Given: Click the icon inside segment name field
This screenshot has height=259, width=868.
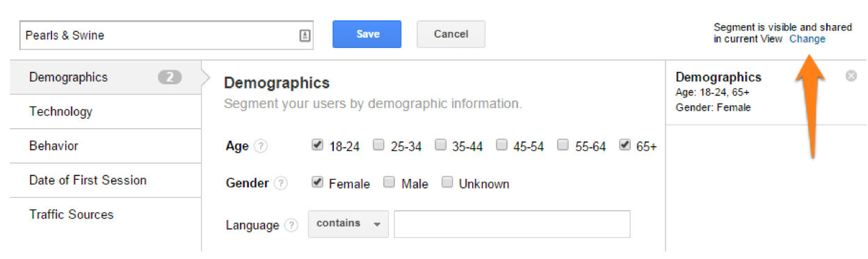Looking at the screenshot, I should [305, 35].
